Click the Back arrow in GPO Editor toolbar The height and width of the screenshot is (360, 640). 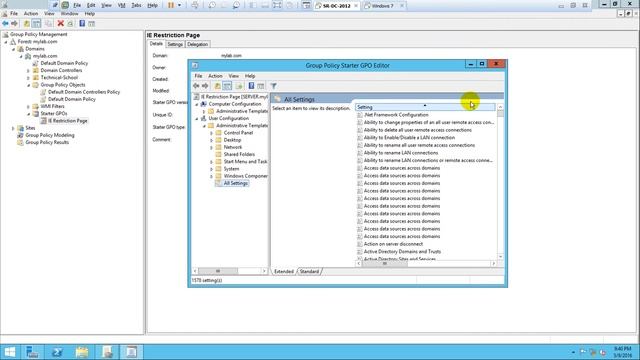(x=196, y=86)
